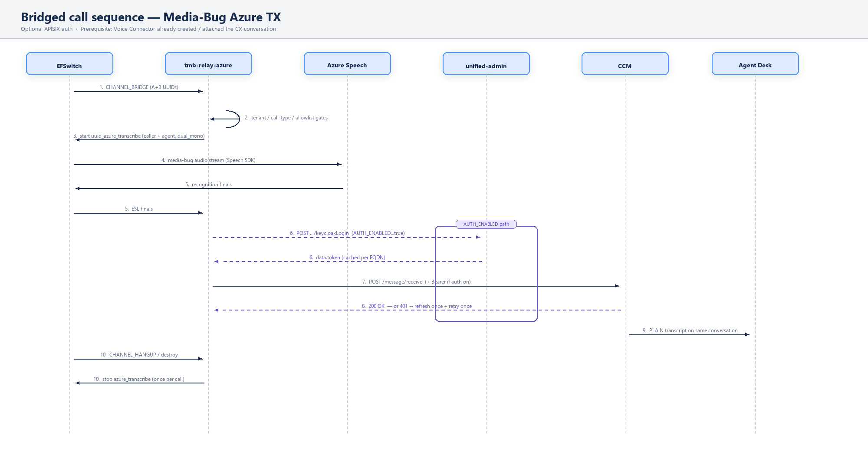Click the '200 OK — or 401' response label
Screen dimensions: 868x469
[x=417, y=306]
